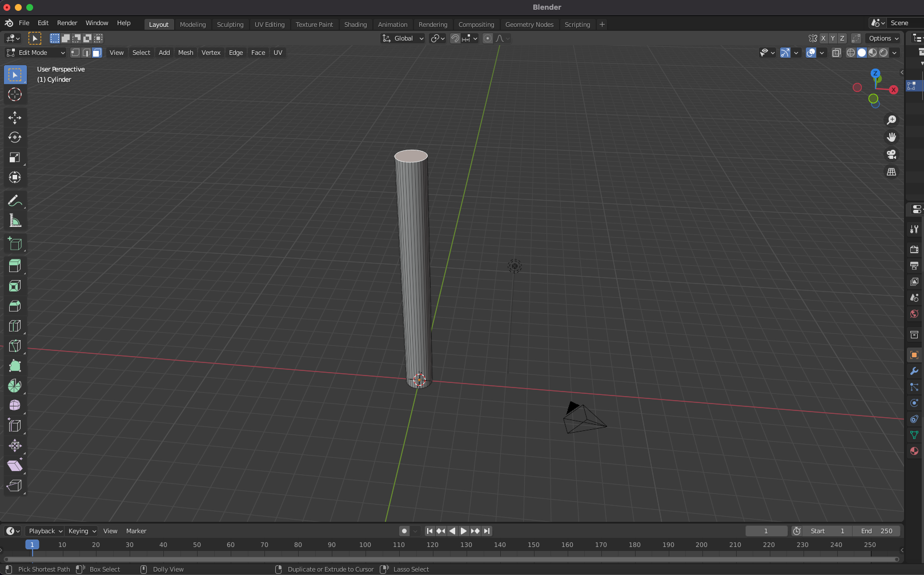The width and height of the screenshot is (924, 575).
Task: Switch to rendered viewport shading
Action: [883, 53]
